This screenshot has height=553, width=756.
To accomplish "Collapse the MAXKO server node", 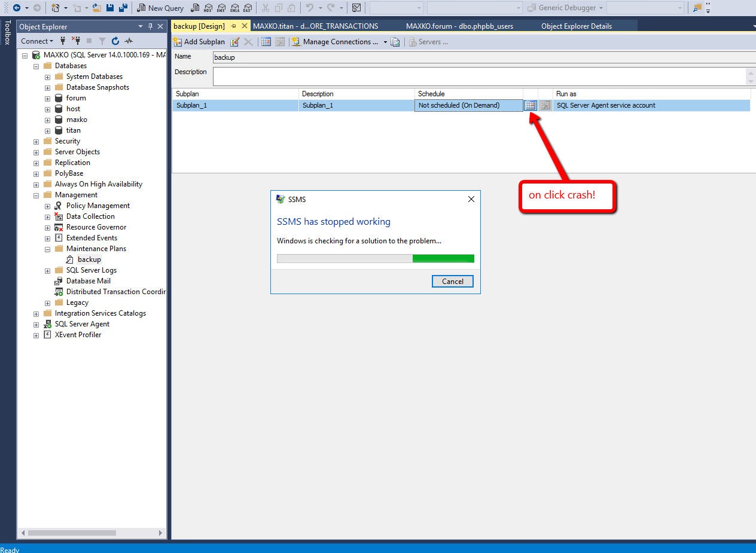I will click(x=25, y=55).
